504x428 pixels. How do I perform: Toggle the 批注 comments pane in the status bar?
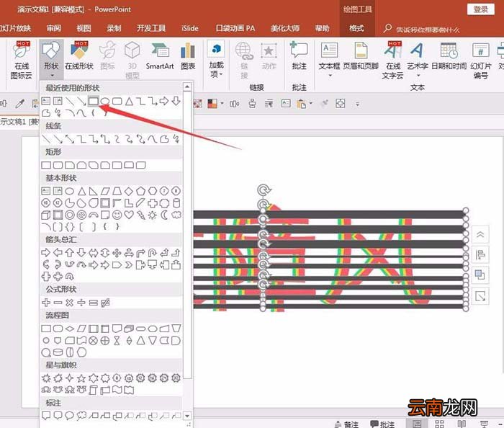click(x=382, y=424)
